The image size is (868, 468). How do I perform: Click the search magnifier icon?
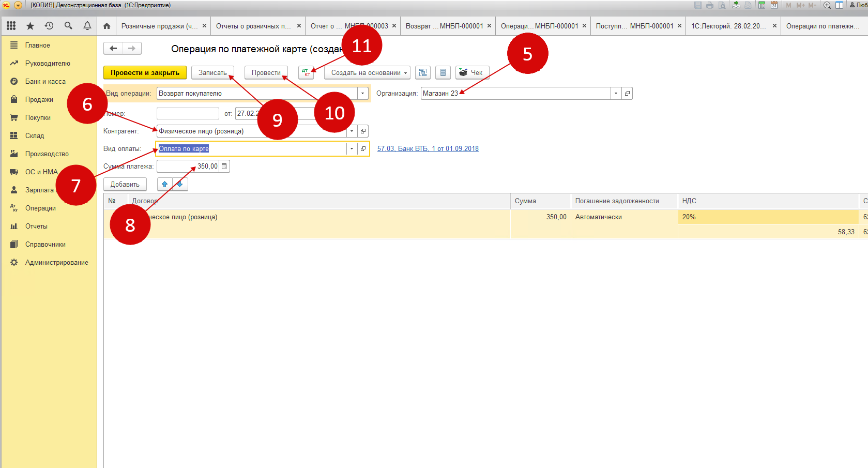pyautogui.click(x=68, y=26)
